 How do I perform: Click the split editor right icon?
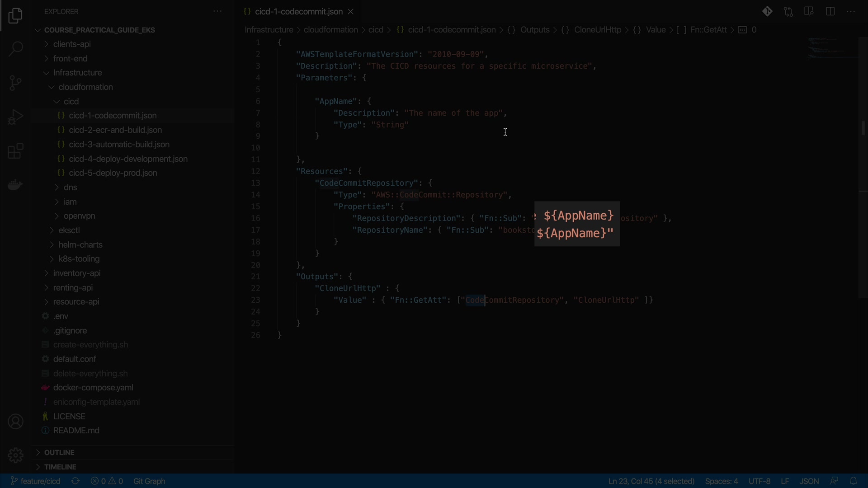(830, 11)
